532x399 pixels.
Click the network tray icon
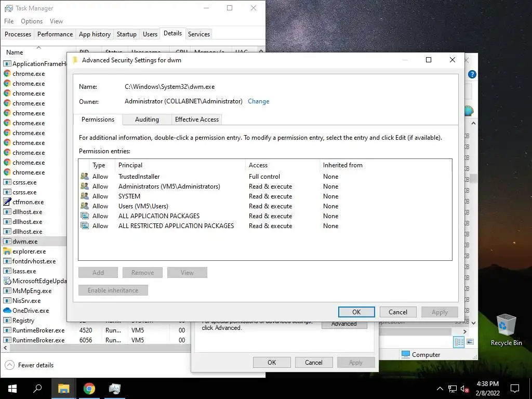(453, 389)
